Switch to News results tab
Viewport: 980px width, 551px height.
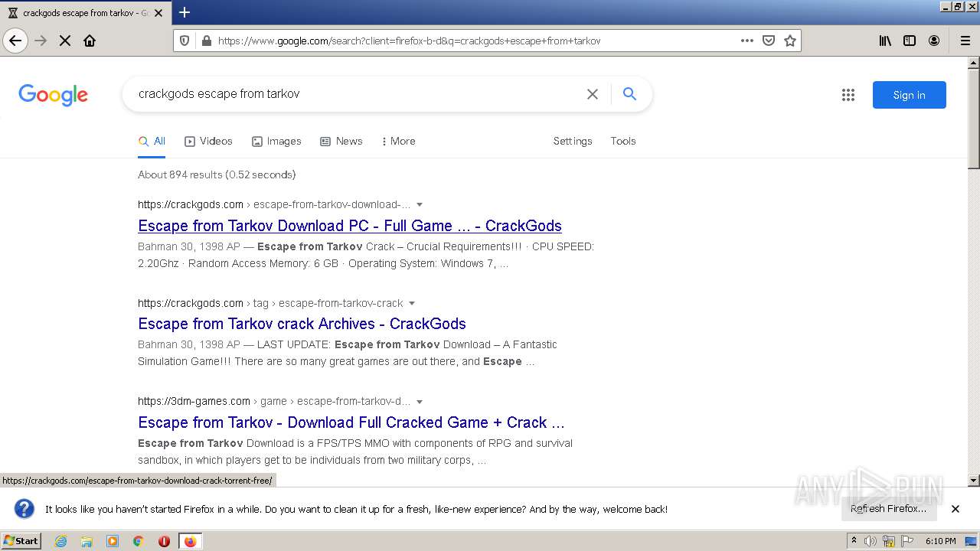[x=341, y=141]
